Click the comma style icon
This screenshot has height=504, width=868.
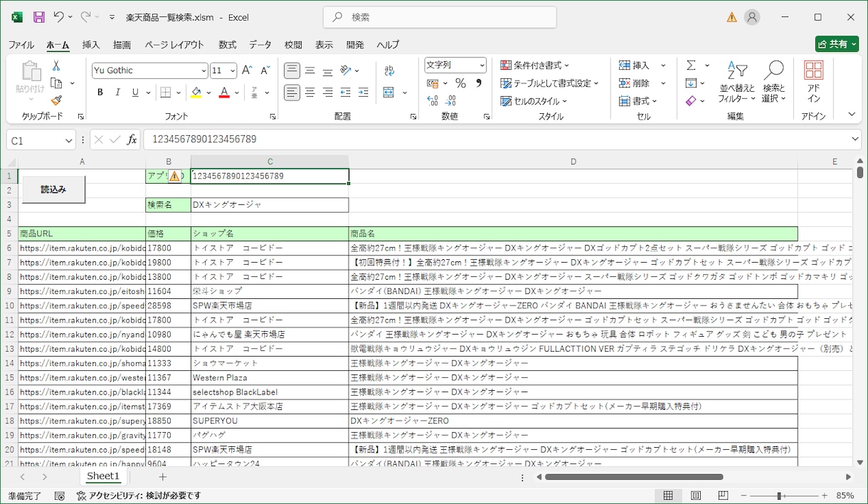coord(478,83)
